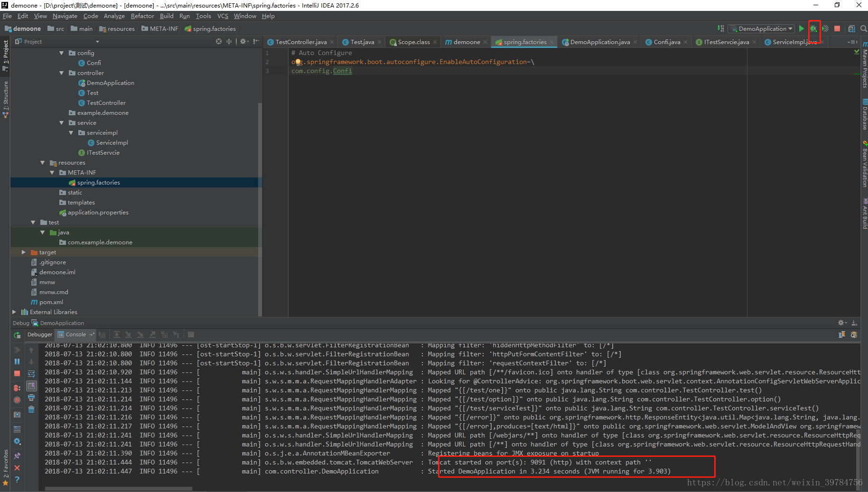Viewport: 868px width, 492px height.
Task: Open debug help question mark icon
Action: pos(17,480)
